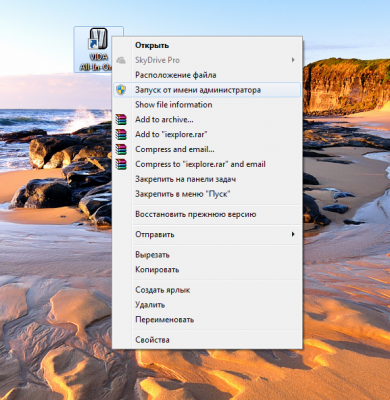Choose Закрепить в меню "Пуск"
This screenshot has height=400, width=390.
(207, 194)
